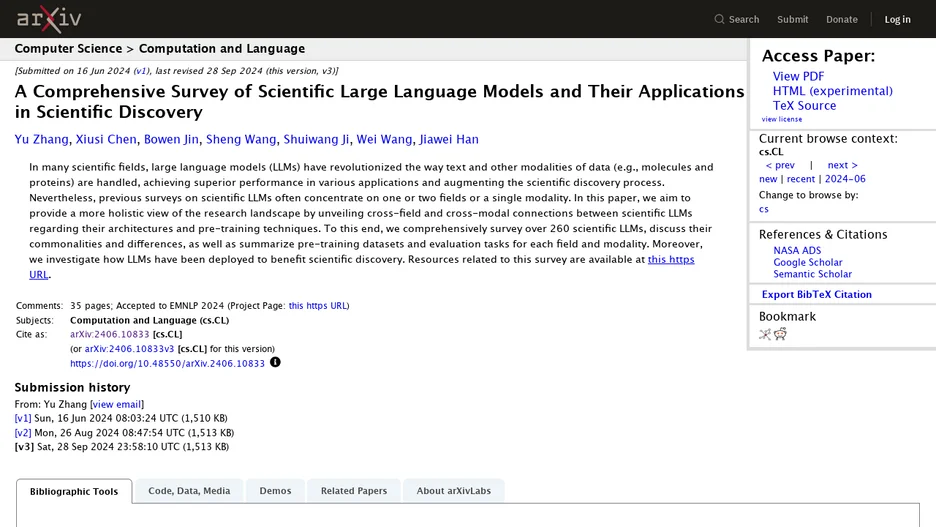Viewport: 936px width, 527px height.
Task: Open 'this https URL' in abstract
Action: coord(671,260)
